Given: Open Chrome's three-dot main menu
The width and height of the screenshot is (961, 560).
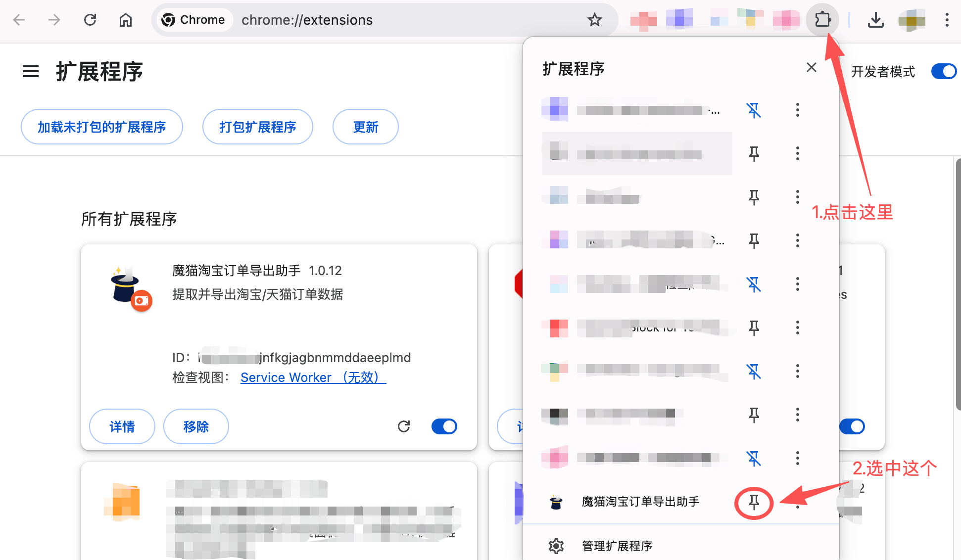Looking at the screenshot, I should [947, 20].
